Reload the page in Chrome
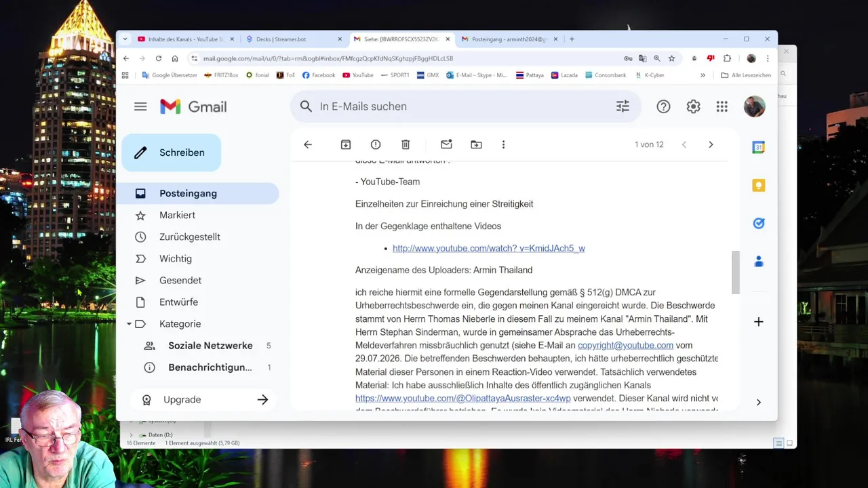Screen dimensions: 868x488 click(159, 58)
